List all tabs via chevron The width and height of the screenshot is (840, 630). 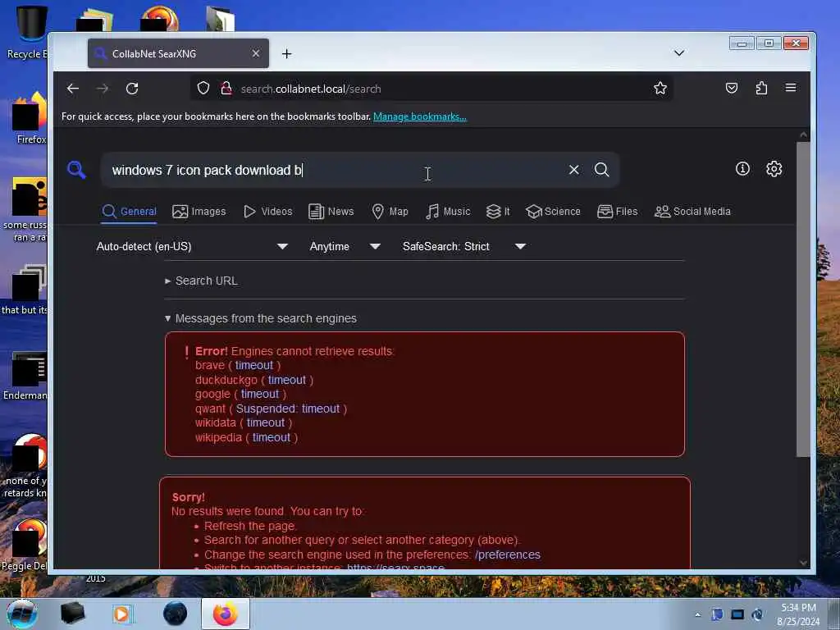tap(678, 53)
